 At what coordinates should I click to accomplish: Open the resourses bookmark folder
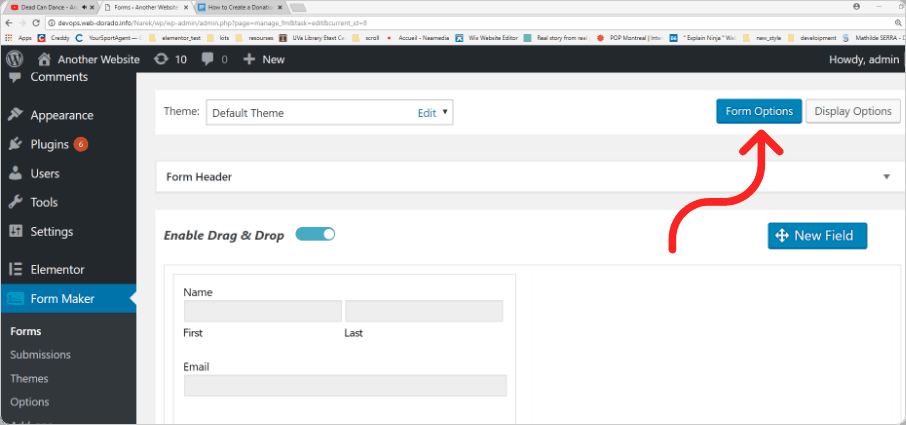coord(255,38)
